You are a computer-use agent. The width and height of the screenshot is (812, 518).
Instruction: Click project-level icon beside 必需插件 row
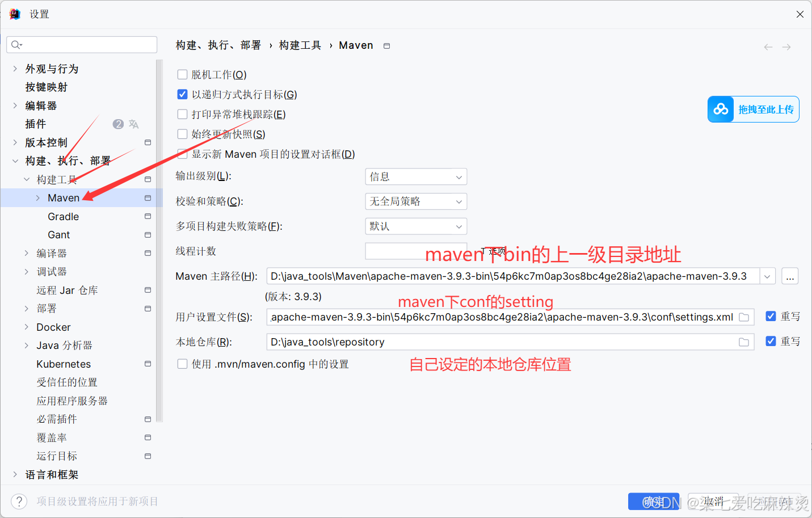tap(148, 419)
